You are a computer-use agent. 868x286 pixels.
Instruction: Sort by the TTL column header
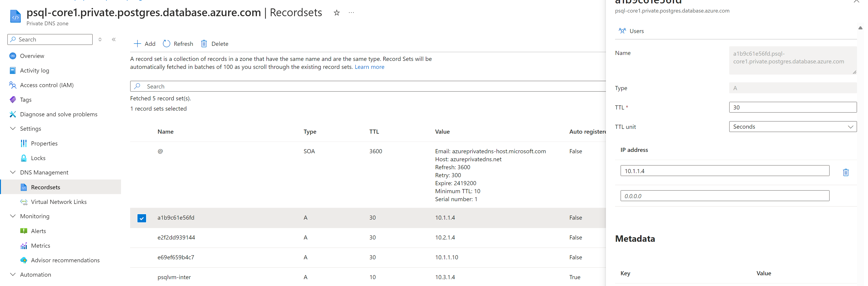point(374,132)
